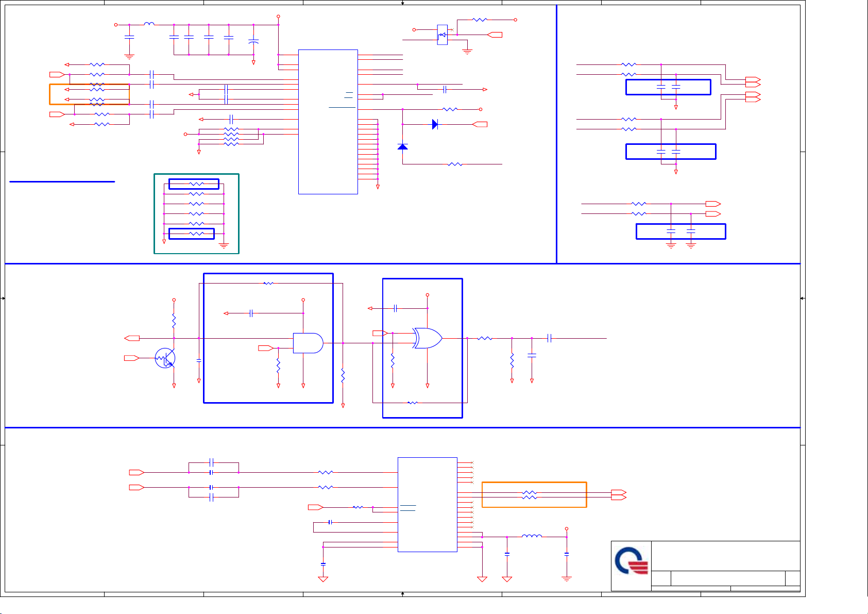Select resistor pair in bottom orange box
Screen dimensions: 868x614
530,495
